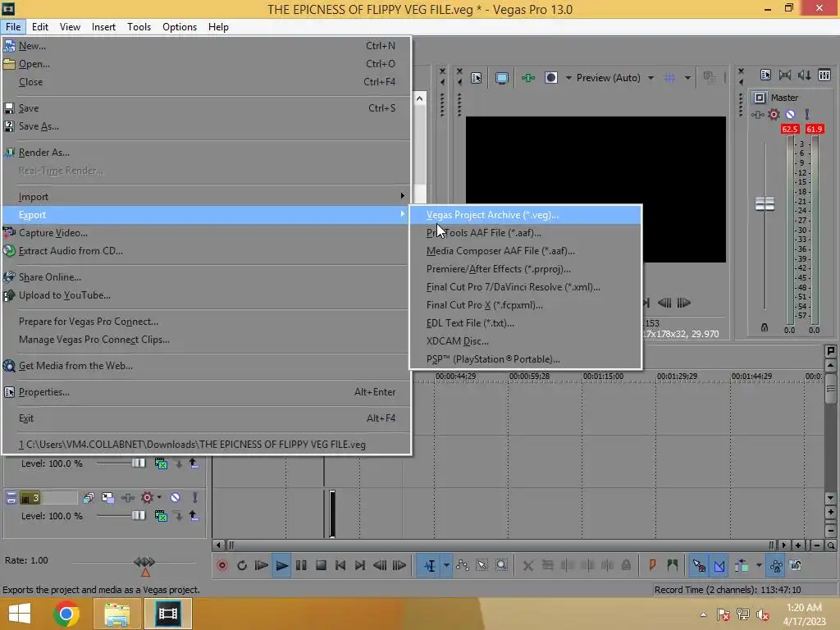Click Video Preview on External Monitor icon
The image size is (840, 630).
point(501,78)
